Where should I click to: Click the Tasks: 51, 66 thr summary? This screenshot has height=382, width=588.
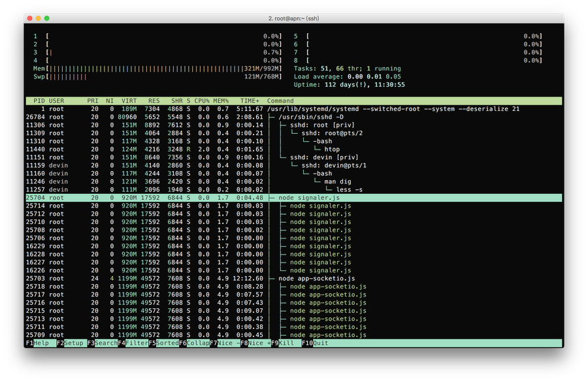coord(348,69)
